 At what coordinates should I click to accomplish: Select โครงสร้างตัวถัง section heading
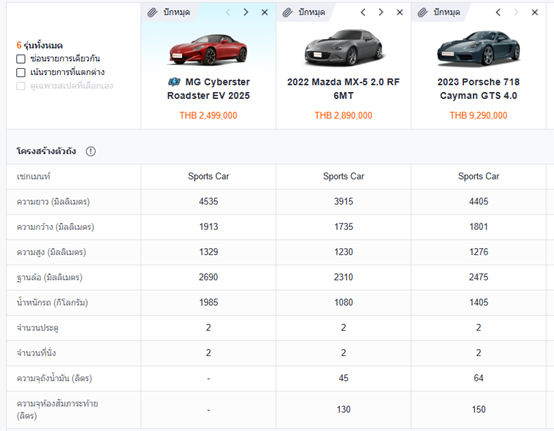(46, 151)
